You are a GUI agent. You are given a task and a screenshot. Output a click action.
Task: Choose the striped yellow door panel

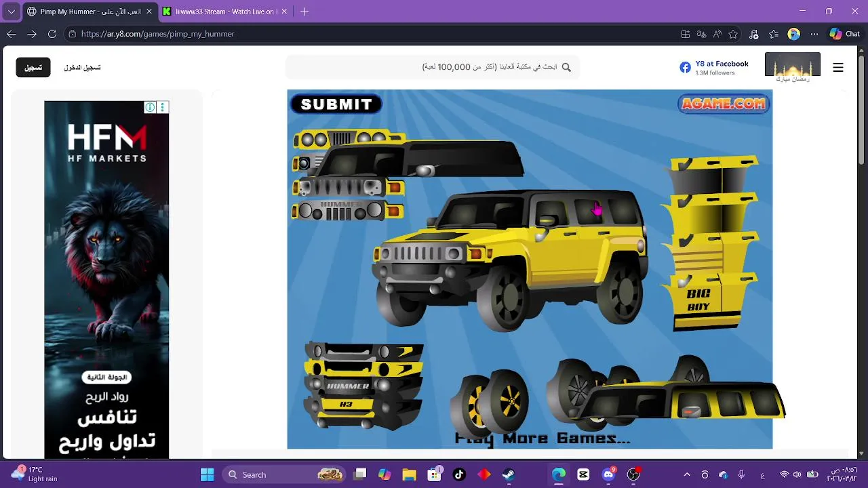tap(711, 252)
